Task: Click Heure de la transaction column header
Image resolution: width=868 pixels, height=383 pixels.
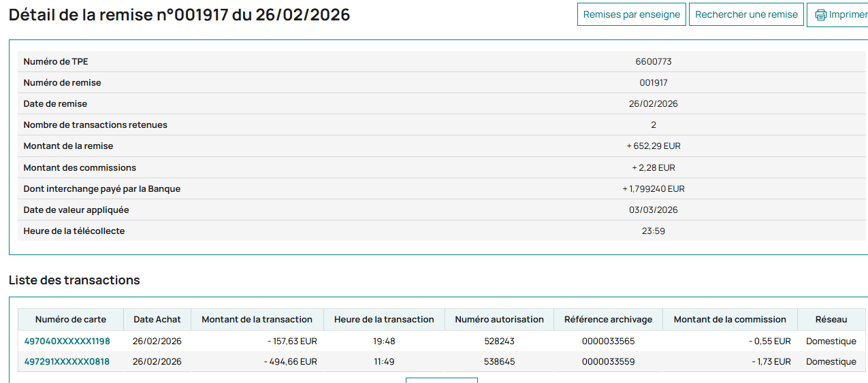Action: (x=384, y=319)
